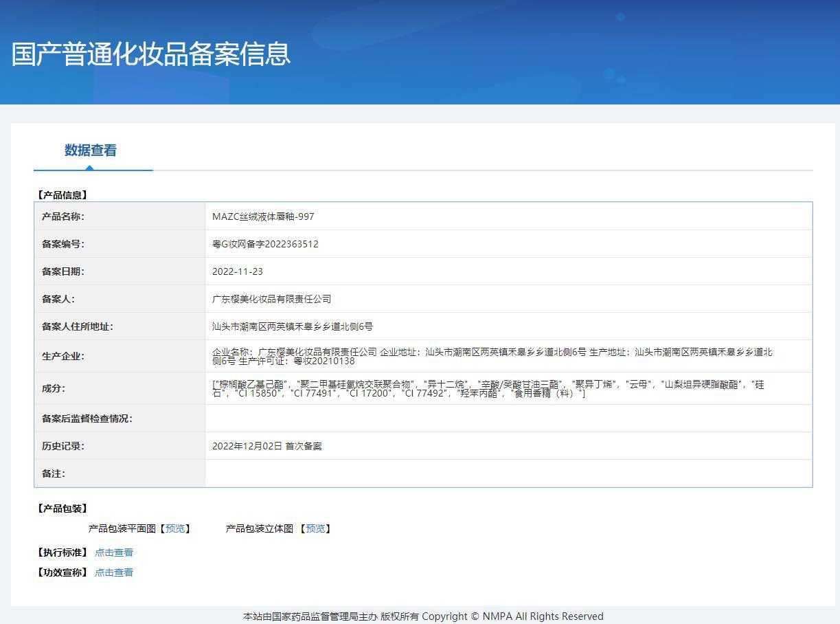
Task: Select history record 2022年12月02日 首次备案
Action: [267, 446]
